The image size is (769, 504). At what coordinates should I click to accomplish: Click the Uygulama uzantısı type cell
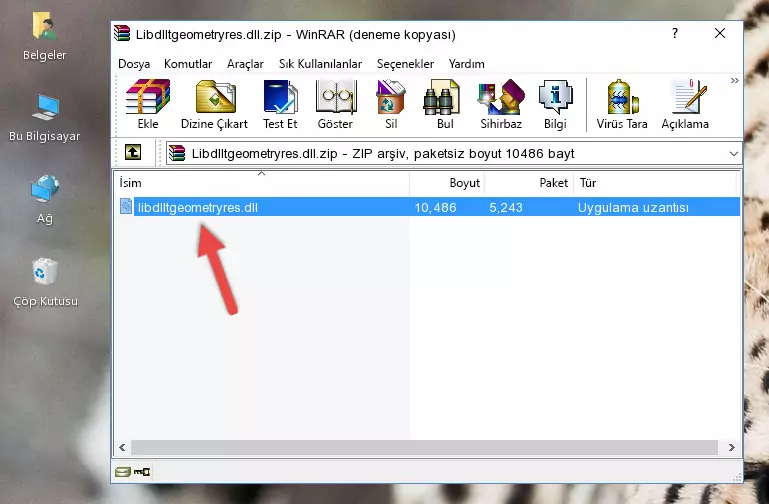pos(633,207)
